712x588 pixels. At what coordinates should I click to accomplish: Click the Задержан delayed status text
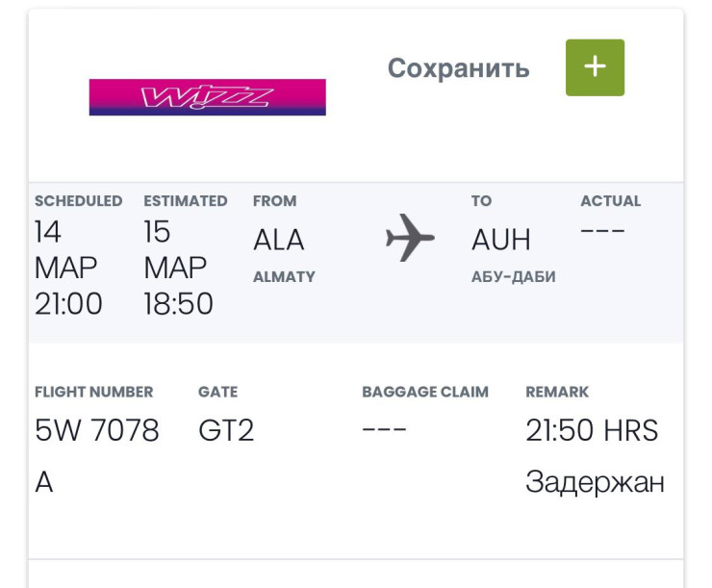(595, 482)
